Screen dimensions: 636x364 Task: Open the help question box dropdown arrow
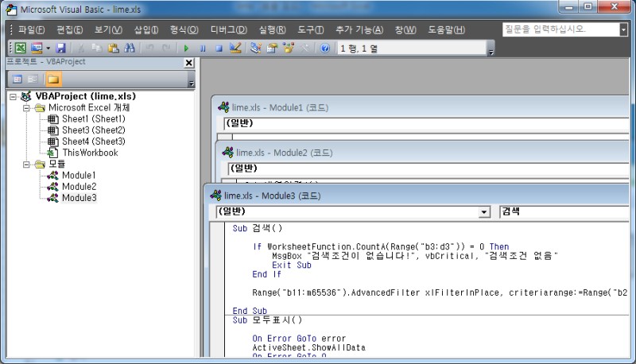click(624, 29)
